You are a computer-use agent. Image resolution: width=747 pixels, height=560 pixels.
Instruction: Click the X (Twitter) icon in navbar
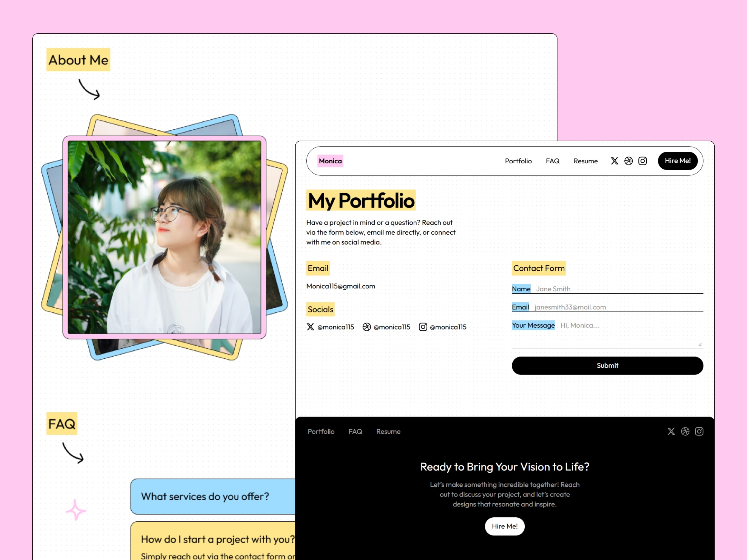coord(613,161)
